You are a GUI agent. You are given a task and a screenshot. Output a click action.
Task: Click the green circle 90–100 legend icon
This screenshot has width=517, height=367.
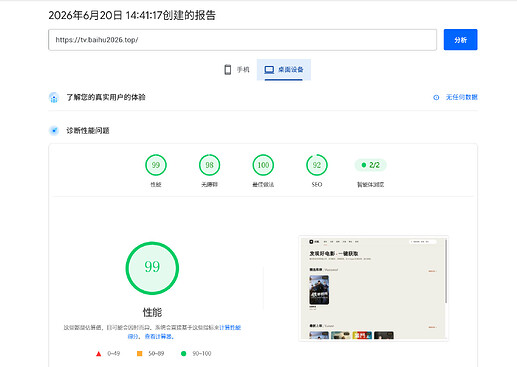(x=183, y=353)
